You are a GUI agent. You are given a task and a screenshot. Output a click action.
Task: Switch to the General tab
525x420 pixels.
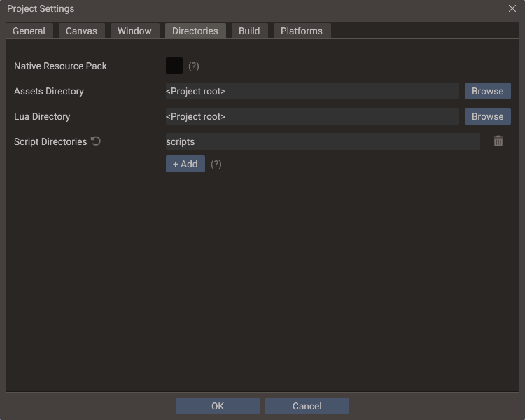click(29, 31)
